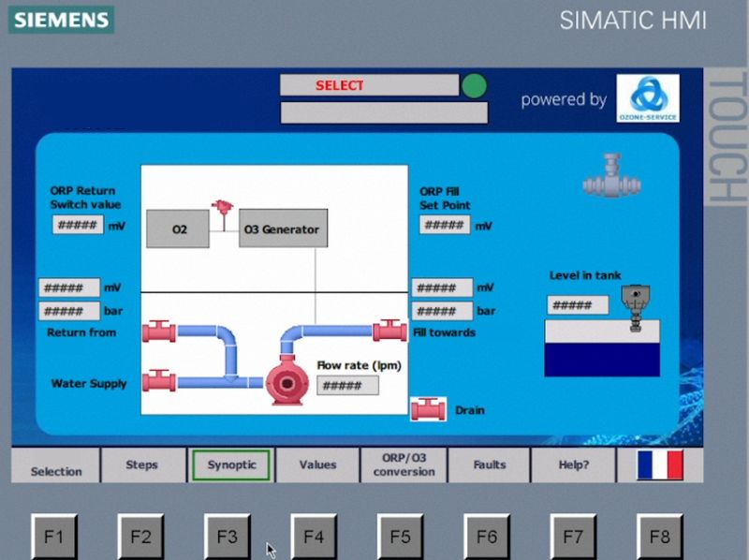Click the powered by text
This screenshot has width=749, height=560.
tap(564, 100)
